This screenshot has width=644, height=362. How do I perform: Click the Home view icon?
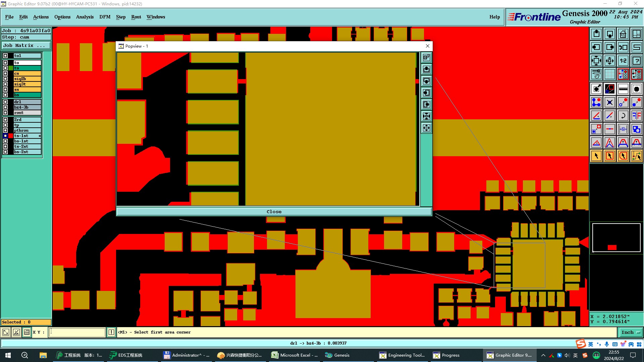tap(623, 34)
